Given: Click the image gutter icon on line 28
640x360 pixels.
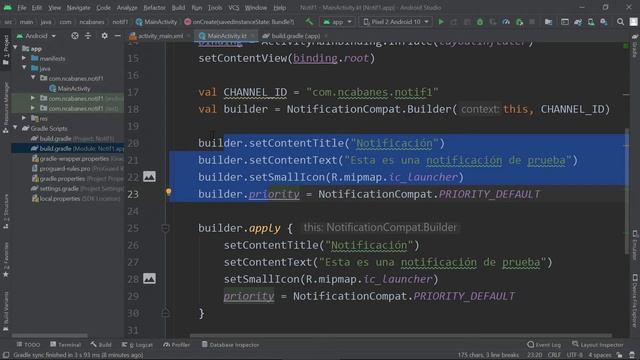Looking at the screenshot, I should 149,279.
